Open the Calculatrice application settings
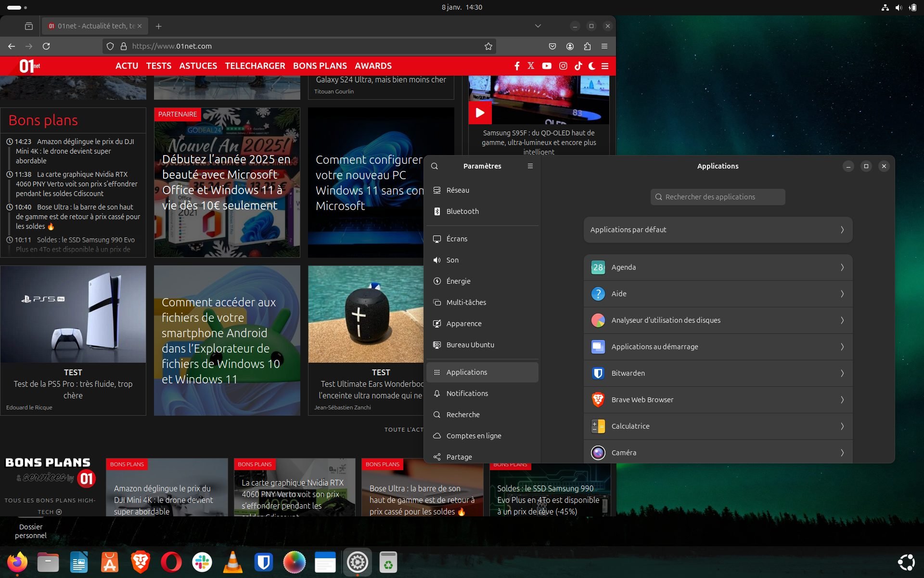This screenshot has width=924, height=578. (x=718, y=426)
